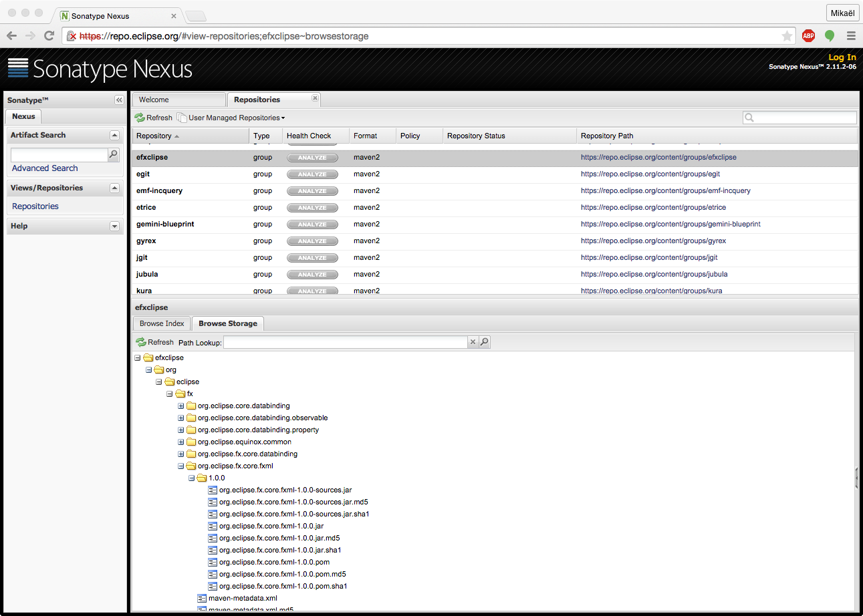This screenshot has width=863, height=616.
Task: Click the Repositories tab close icon
Action: point(315,98)
